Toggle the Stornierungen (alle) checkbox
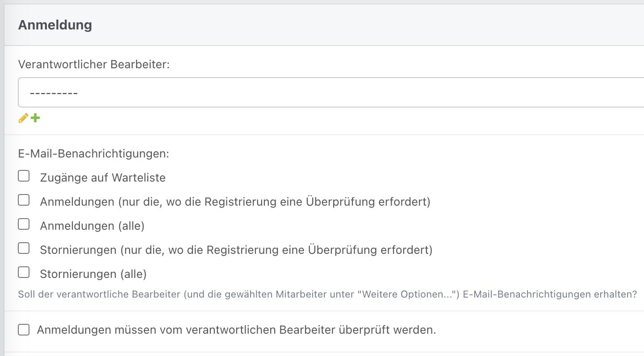 pyautogui.click(x=24, y=272)
